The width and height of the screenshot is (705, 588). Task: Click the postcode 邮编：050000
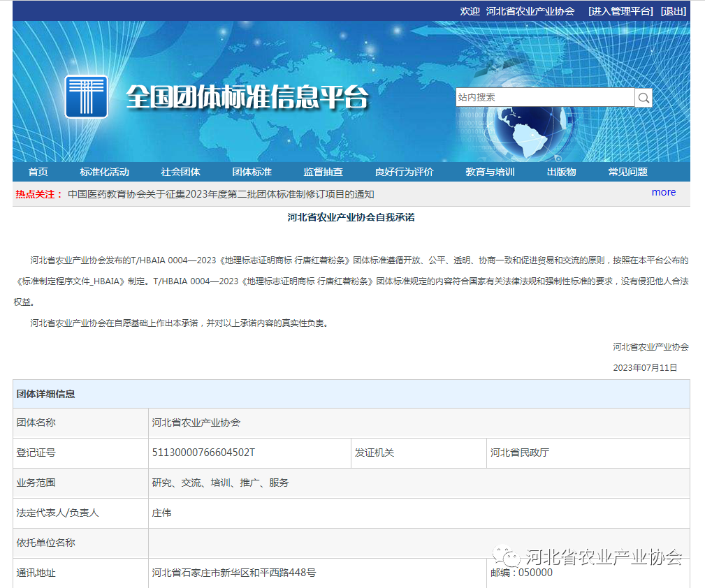pos(521,572)
